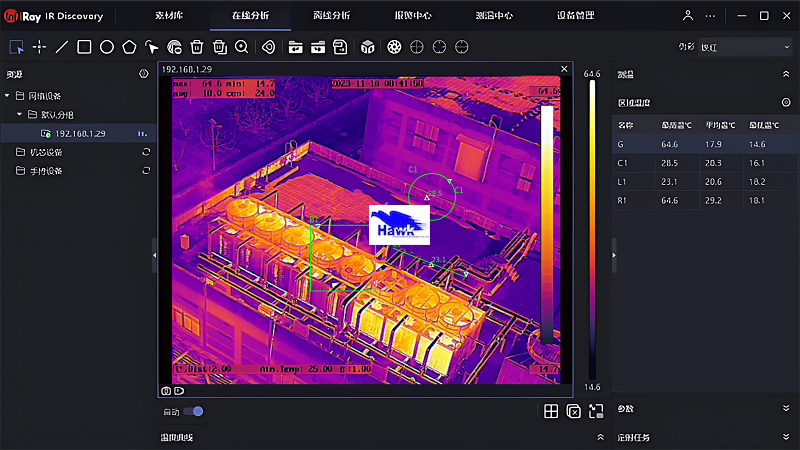The height and width of the screenshot is (450, 800).
Task: Toggle the auto switch below the image
Action: [x=193, y=411]
